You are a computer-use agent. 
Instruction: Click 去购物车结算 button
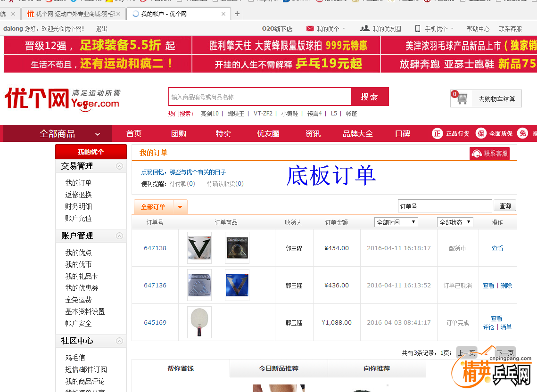496,99
